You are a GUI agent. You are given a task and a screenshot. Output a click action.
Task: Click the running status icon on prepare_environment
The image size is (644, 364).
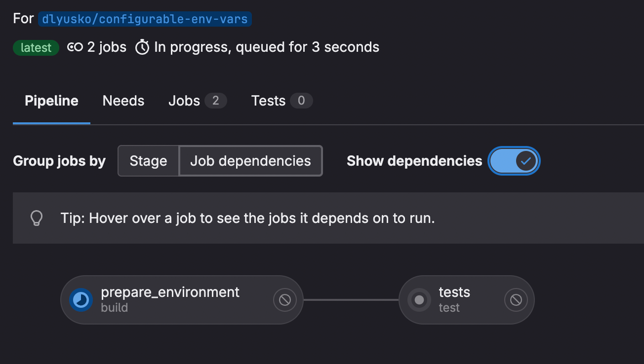[x=80, y=300]
